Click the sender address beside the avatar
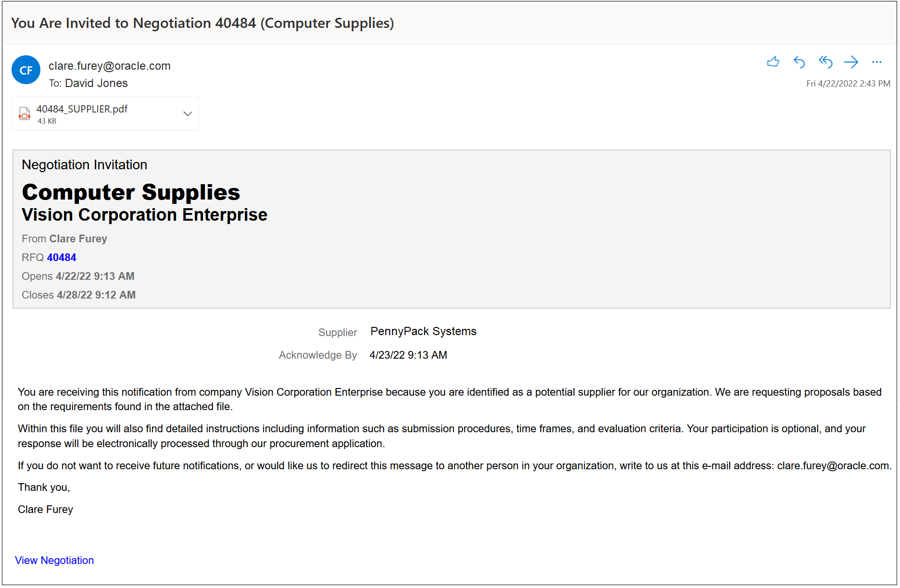Image resolution: width=900 pixels, height=588 pixels. tap(110, 66)
